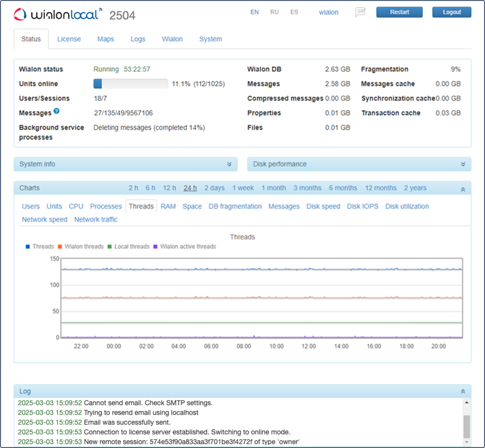Collapse the Log panel
The image size is (485, 448).
463,392
